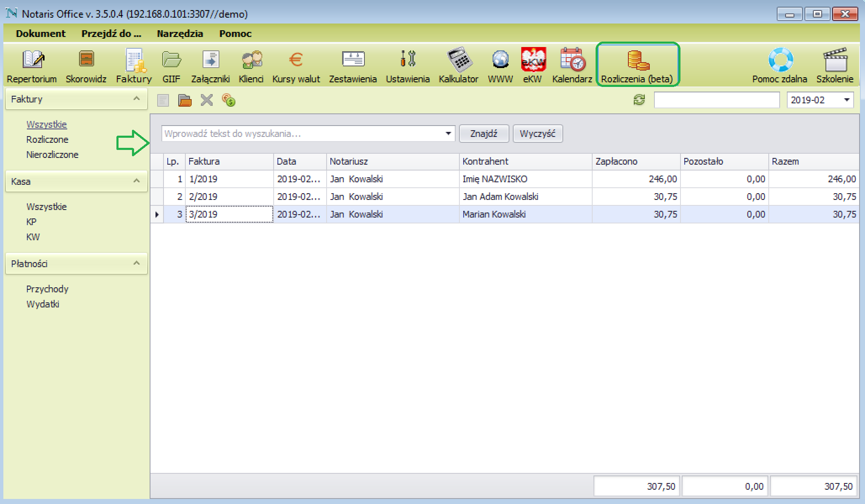
Task: Click the open folder icon in subtoolbar
Action: 185,100
